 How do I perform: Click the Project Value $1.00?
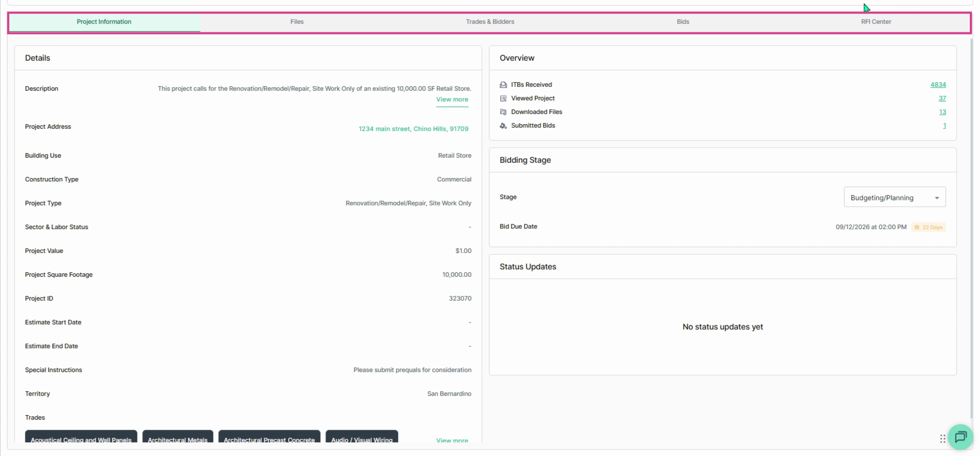tap(463, 251)
